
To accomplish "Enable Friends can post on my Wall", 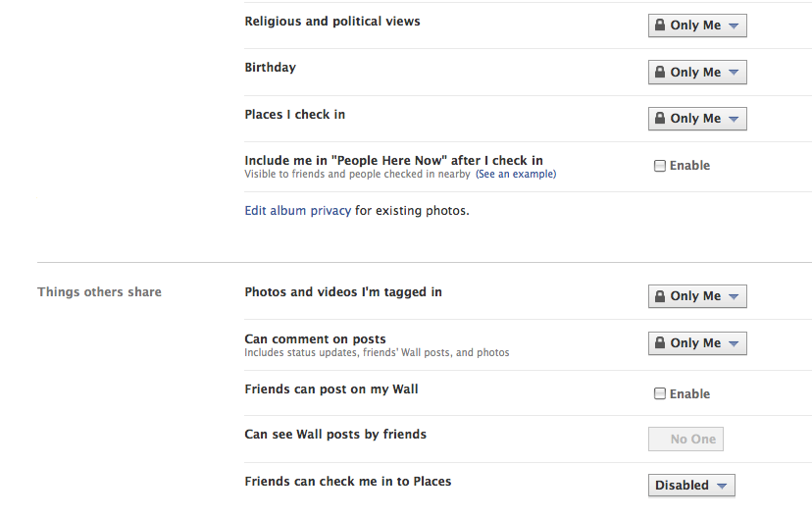I will click(x=660, y=393).
